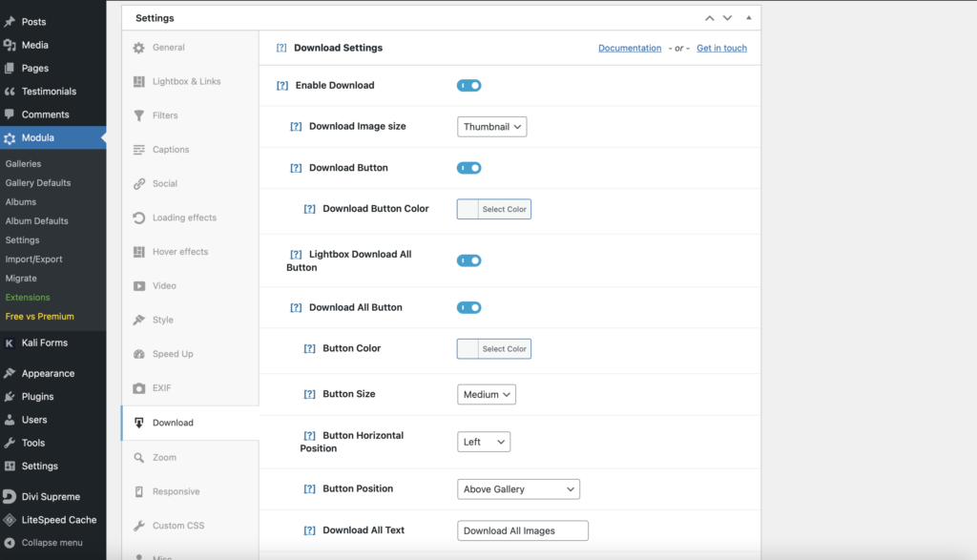This screenshot has height=560, width=977.
Task: Open the Download Image size dropdown
Action: pos(491,126)
